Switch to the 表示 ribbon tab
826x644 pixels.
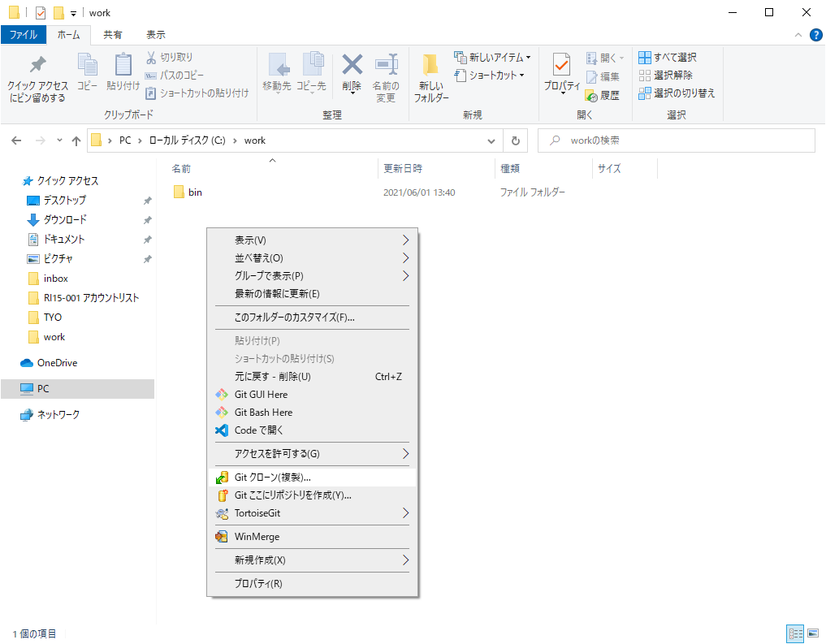click(x=155, y=35)
